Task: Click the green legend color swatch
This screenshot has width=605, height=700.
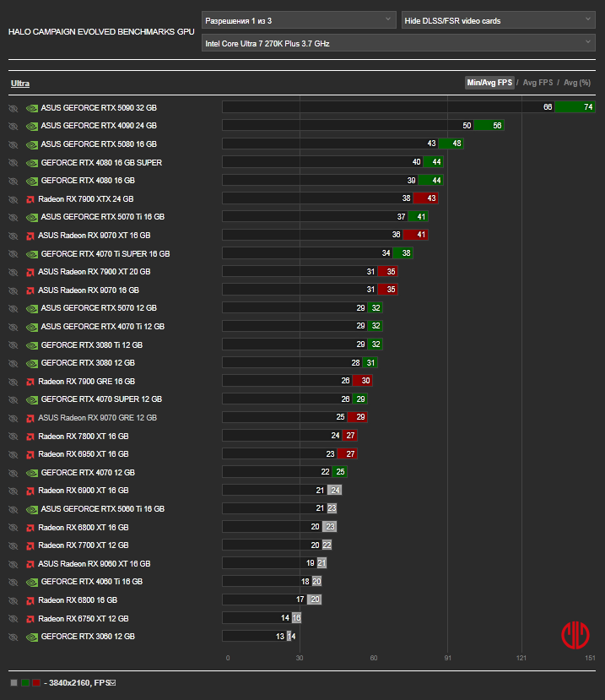Action: tap(25, 682)
